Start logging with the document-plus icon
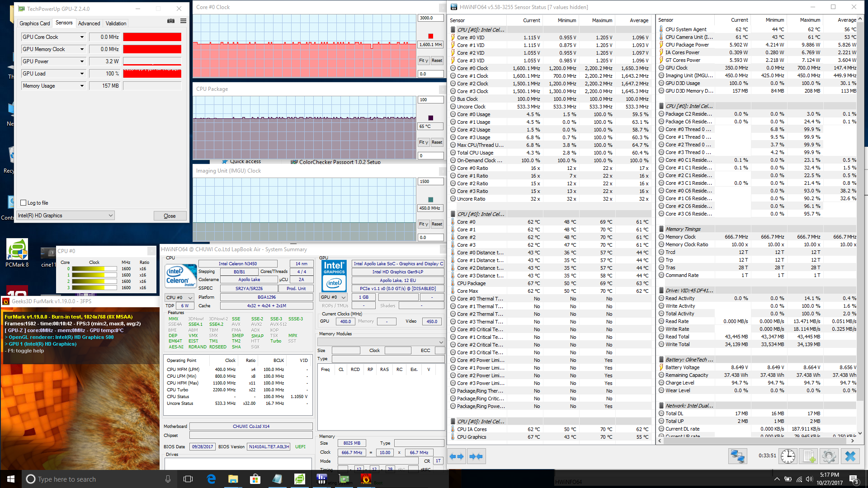Screen dimensions: 868x488 (809, 456)
